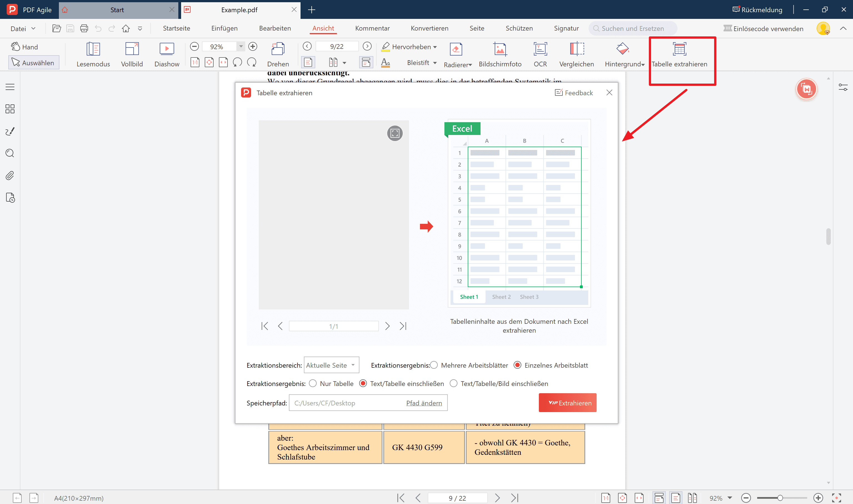
Task: Expand preview with fullscreen icon in dialog
Action: tap(395, 133)
